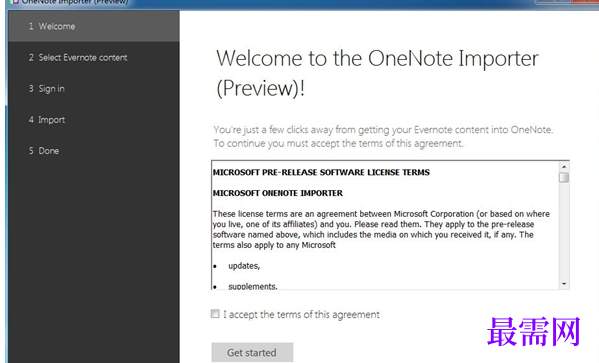This screenshot has height=363, width=599.
Task: Click the 'Welcome to the OneNote Importer' heading
Action: click(x=377, y=73)
